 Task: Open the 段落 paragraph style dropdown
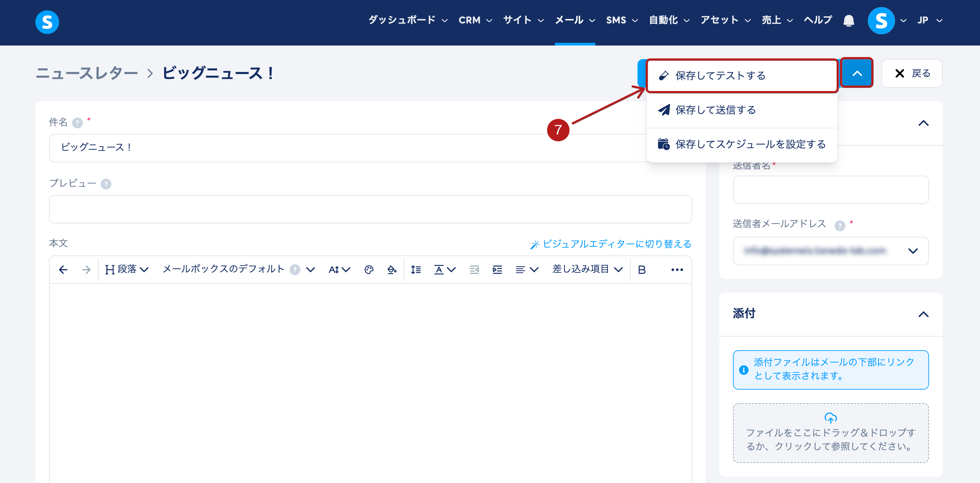pyautogui.click(x=127, y=270)
